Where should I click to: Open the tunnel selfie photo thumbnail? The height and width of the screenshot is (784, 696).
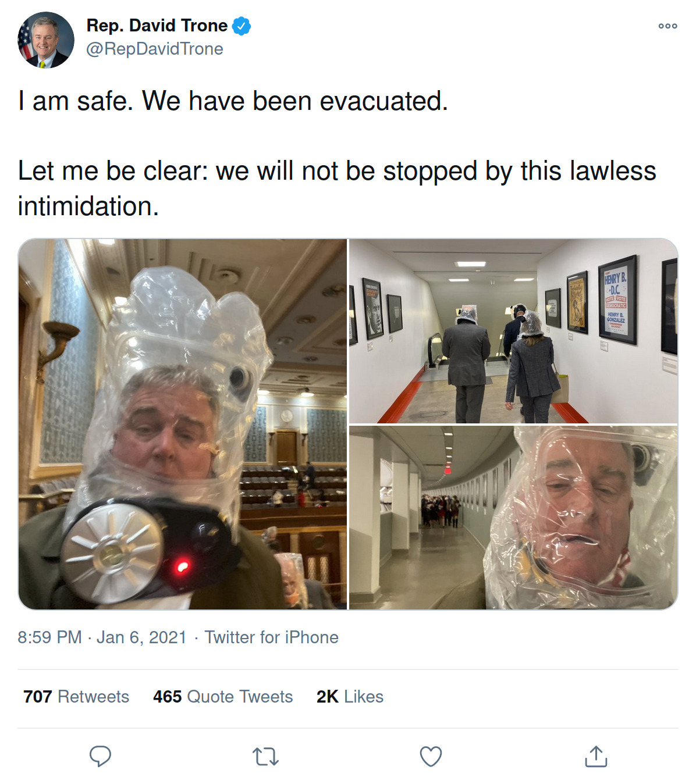tap(513, 518)
